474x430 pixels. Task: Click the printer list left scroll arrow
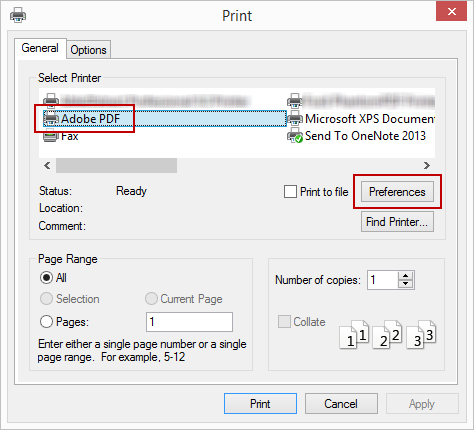tap(47, 165)
